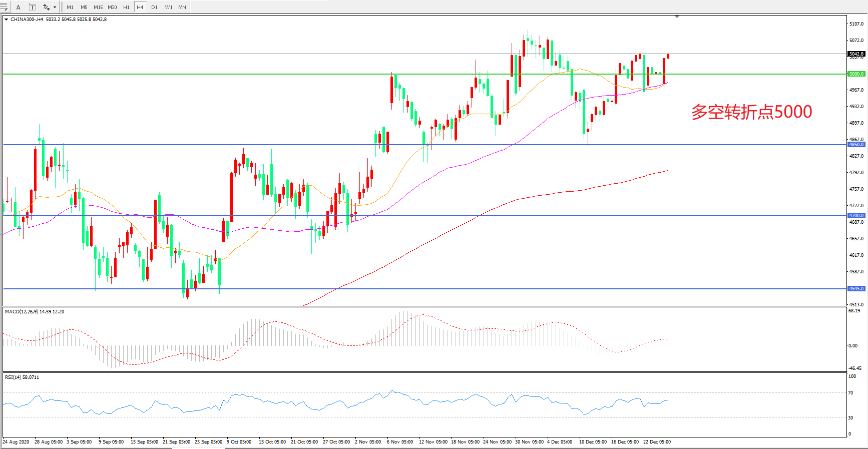Change to the W1 weekly timeframe
868x449 pixels.
[x=168, y=7]
